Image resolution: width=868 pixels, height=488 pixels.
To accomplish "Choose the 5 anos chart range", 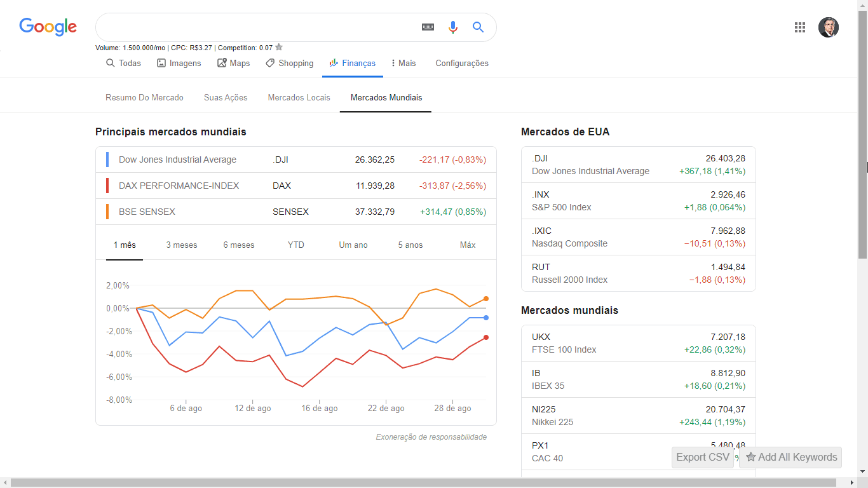I will [x=410, y=245].
